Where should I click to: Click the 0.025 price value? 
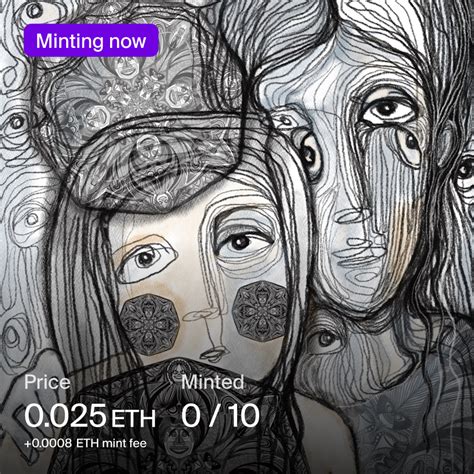pyautogui.click(x=65, y=415)
